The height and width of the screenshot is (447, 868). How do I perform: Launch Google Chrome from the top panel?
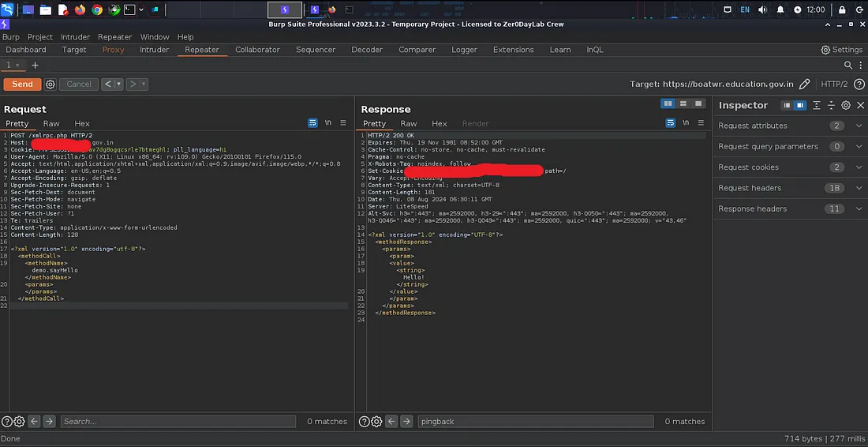coord(97,9)
